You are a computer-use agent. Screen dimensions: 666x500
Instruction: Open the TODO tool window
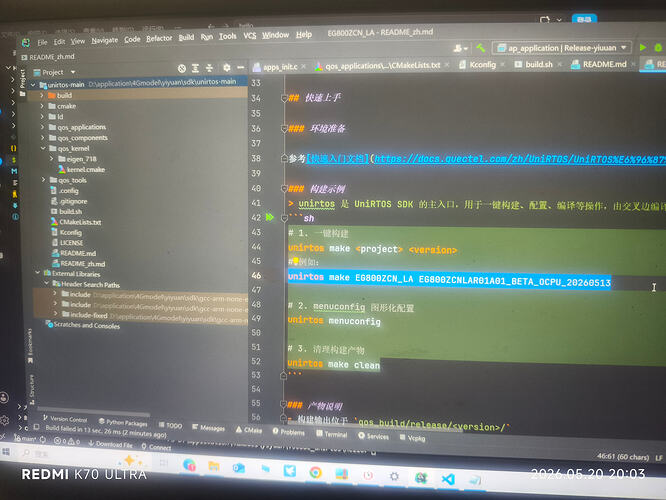pos(170,425)
